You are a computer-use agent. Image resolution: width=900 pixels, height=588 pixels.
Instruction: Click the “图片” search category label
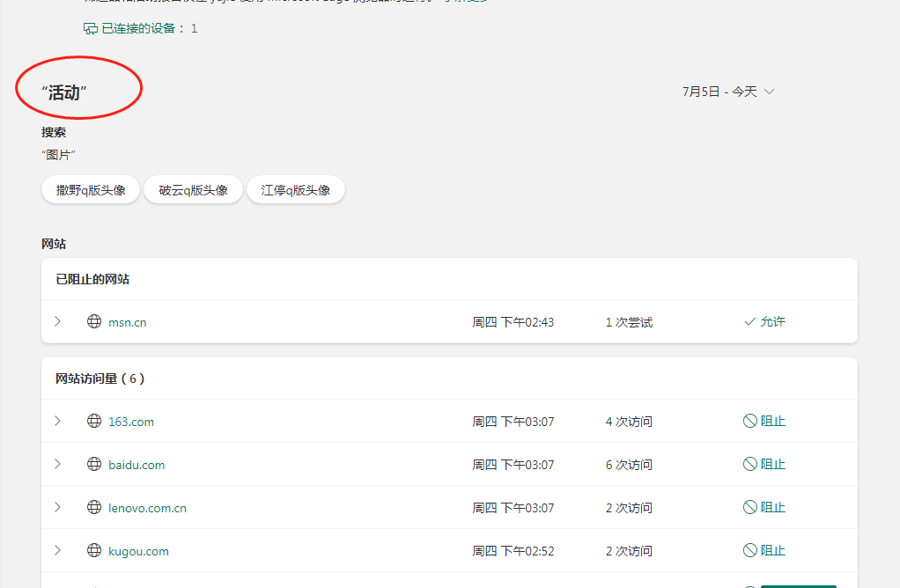click(58, 155)
